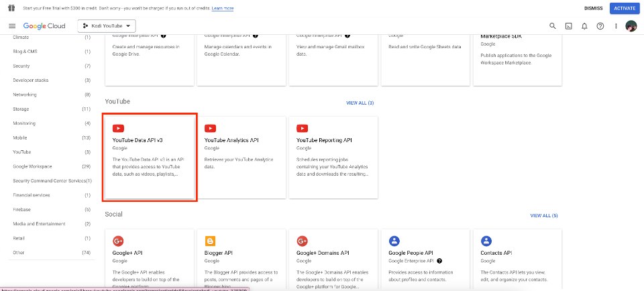The height and width of the screenshot is (291, 644).
Task: Click the Blogger API icon
Action: click(x=210, y=241)
